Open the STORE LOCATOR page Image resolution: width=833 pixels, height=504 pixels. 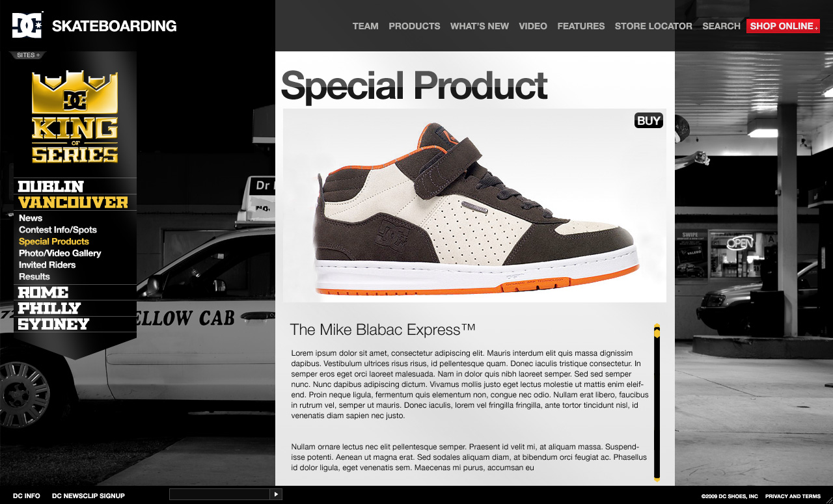[653, 26]
